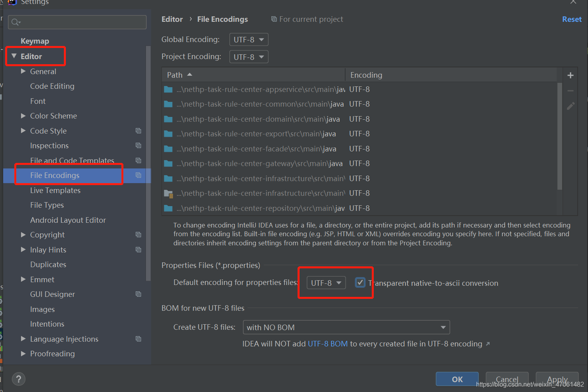588x392 pixels.
Task: Click the OK button
Action: click(x=457, y=379)
